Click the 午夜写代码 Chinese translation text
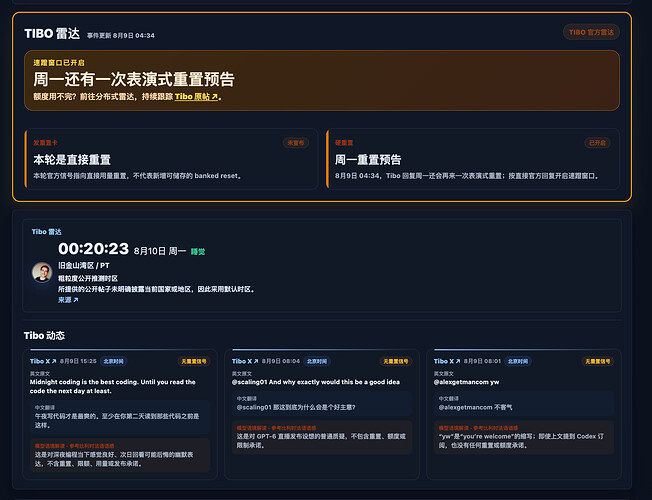This screenshot has height=500, width=652. tap(117, 421)
